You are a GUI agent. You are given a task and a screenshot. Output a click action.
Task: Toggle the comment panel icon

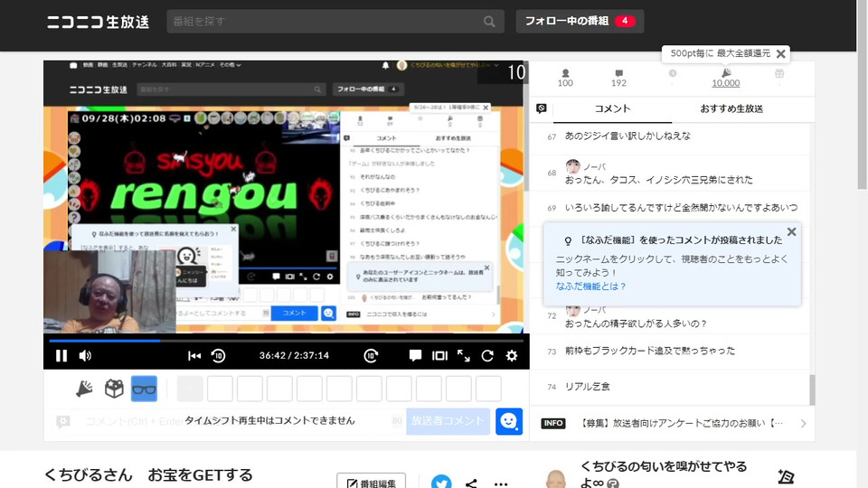coord(542,108)
